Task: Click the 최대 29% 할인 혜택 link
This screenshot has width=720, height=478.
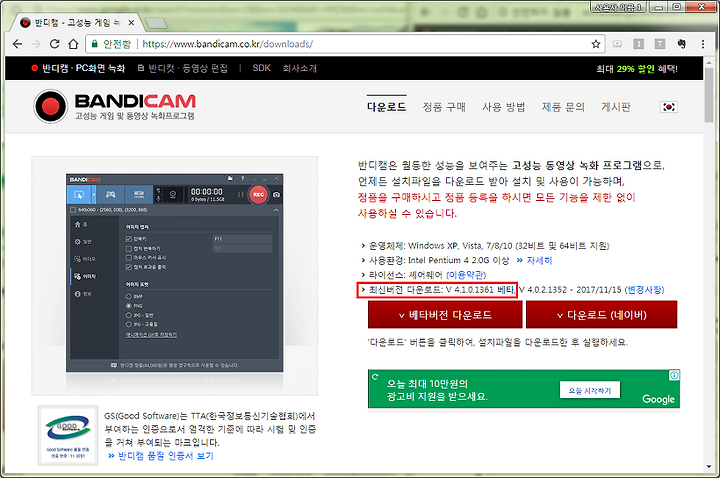Action: coord(637,69)
